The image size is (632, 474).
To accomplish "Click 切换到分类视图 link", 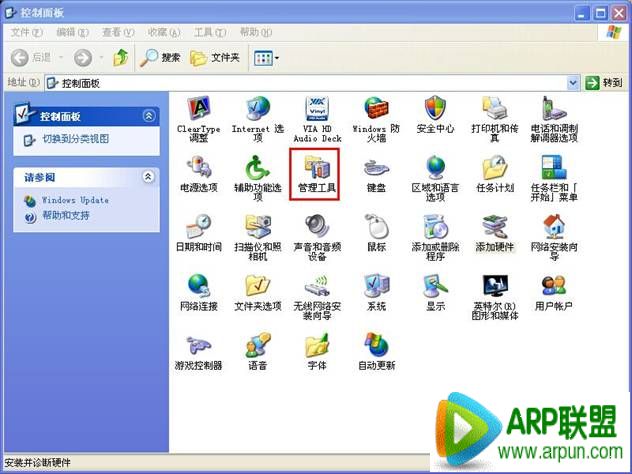I will tap(75, 139).
